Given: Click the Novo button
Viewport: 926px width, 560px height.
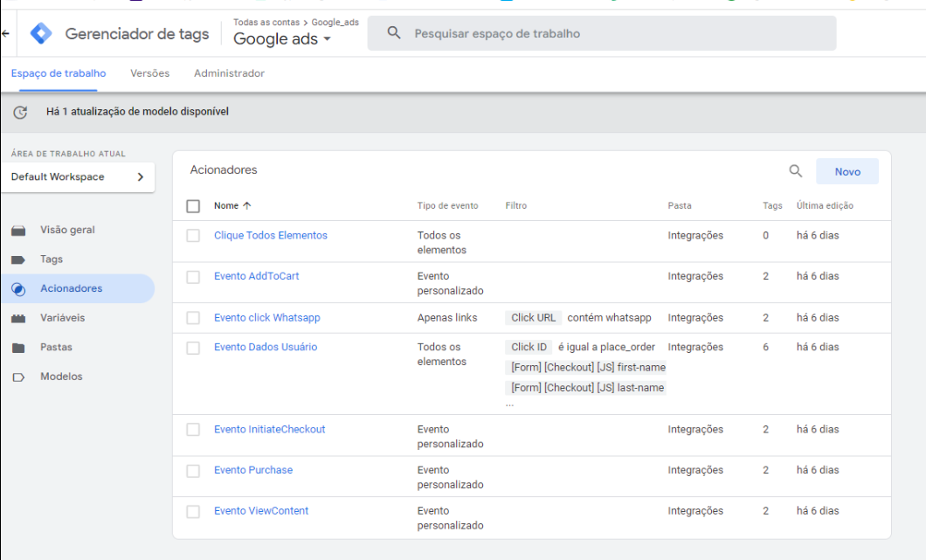Looking at the screenshot, I should pyautogui.click(x=847, y=172).
